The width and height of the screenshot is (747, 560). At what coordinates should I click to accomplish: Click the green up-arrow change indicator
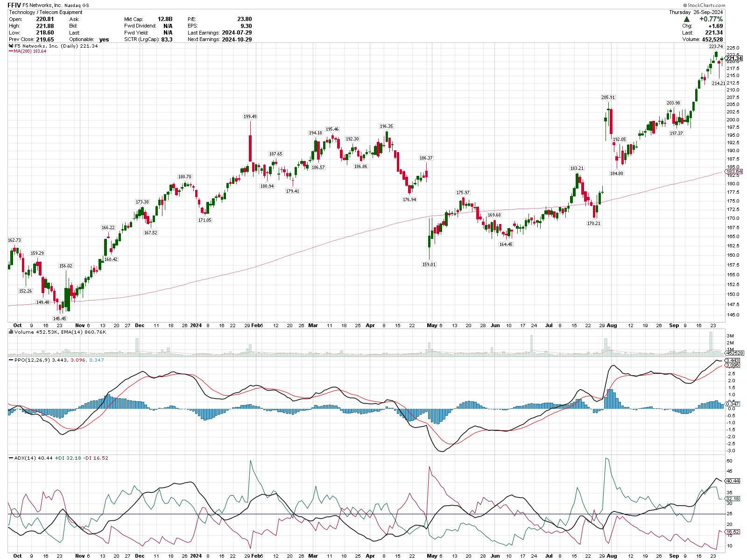point(687,20)
